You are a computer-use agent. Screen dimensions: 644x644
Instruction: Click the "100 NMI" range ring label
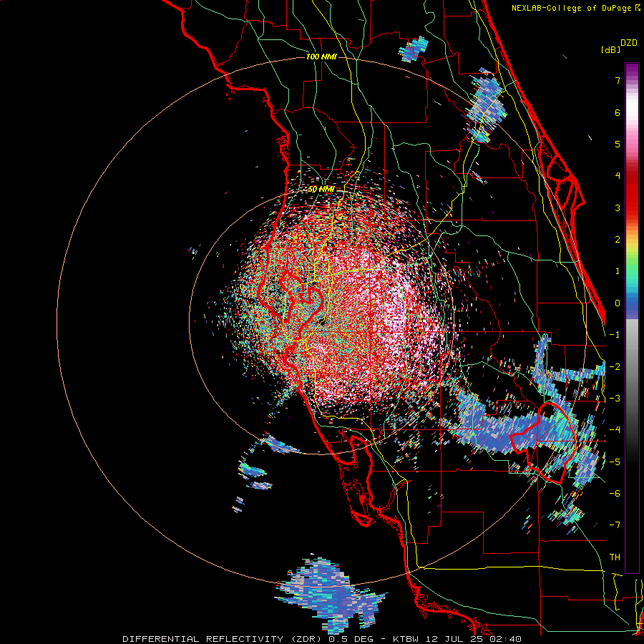pyautogui.click(x=321, y=57)
